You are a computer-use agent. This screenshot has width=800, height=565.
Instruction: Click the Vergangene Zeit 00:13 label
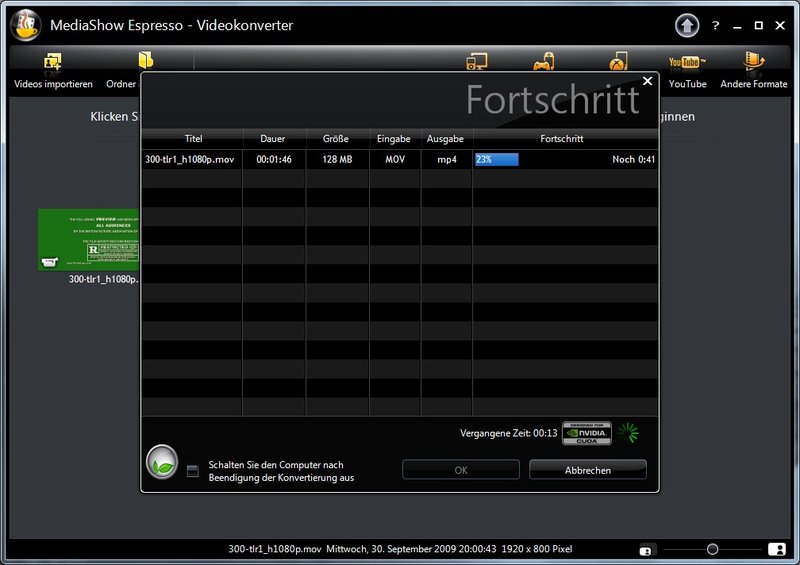(x=509, y=433)
